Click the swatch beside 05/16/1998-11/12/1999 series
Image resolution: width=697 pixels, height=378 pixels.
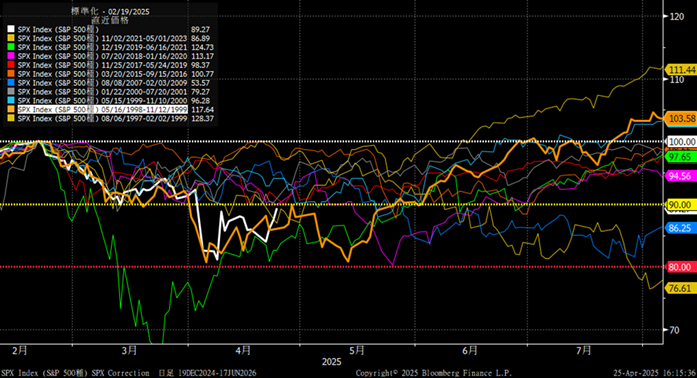pos(11,109)
